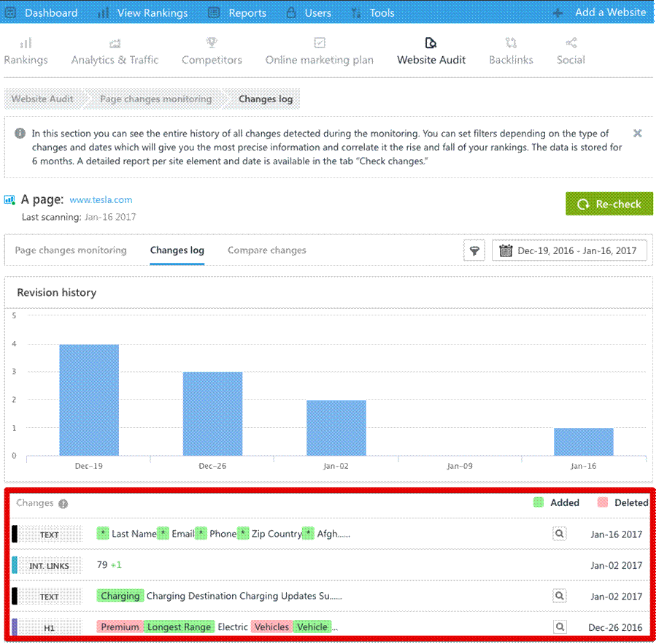Navigate to Website Audit breadcrumb
The image size is (659, 644).
pyautogui.click(x=42, y=99)
